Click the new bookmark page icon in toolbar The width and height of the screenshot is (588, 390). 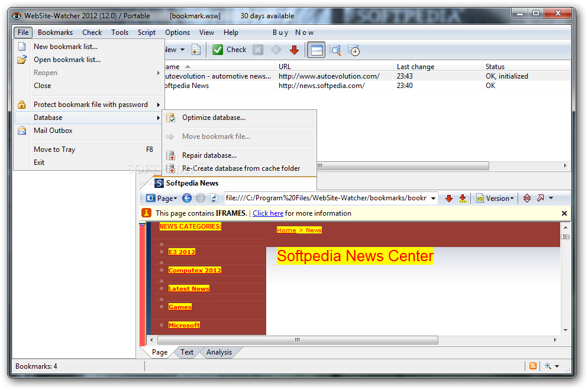pos(196,50)
